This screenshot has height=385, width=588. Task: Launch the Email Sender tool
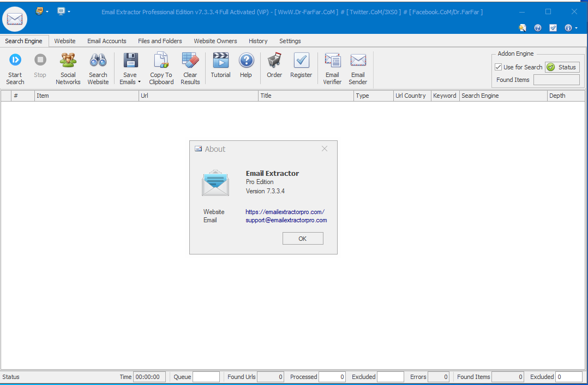(358, 61)
